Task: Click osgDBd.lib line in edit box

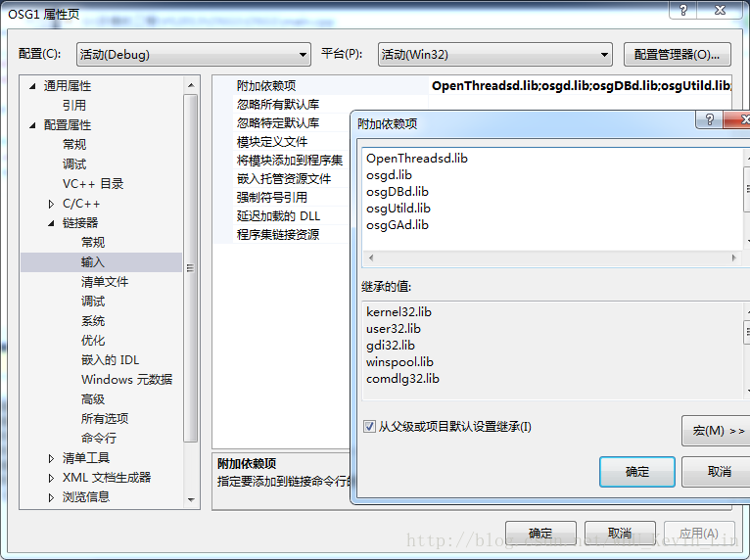Action: (x=398, y=192)
